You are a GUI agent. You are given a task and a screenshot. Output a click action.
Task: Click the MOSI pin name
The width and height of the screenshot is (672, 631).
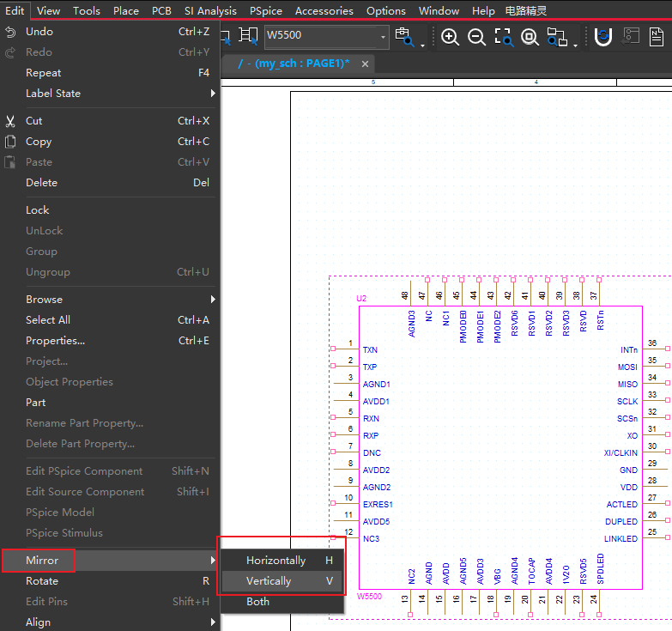tap(627, 367)
